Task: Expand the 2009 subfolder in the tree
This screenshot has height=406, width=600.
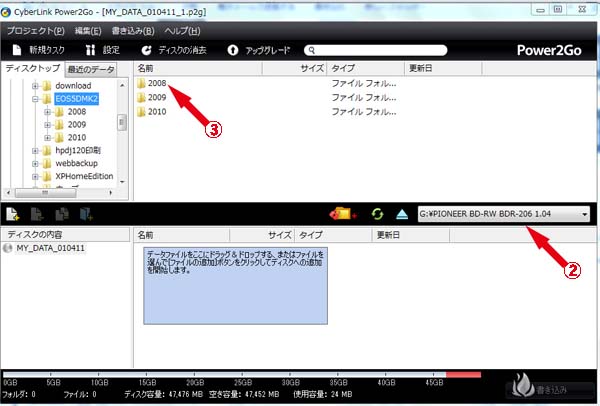Action: point(47,125)
